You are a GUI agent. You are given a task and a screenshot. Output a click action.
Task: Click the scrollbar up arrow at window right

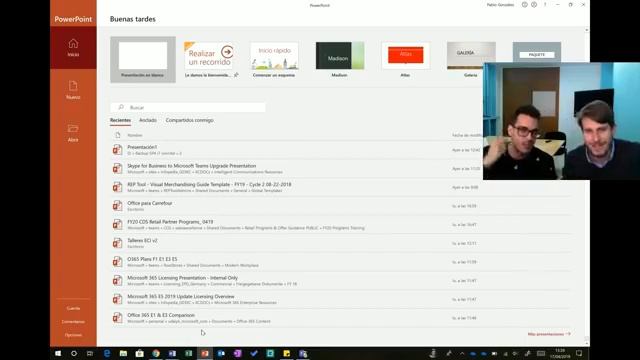coord(587,30)
